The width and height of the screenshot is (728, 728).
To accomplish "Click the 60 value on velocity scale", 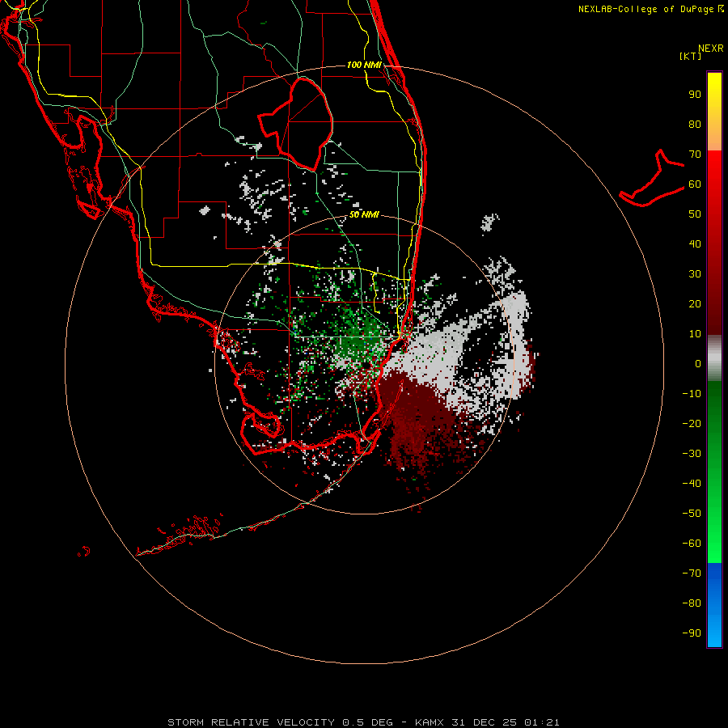I will click(695, 184).
